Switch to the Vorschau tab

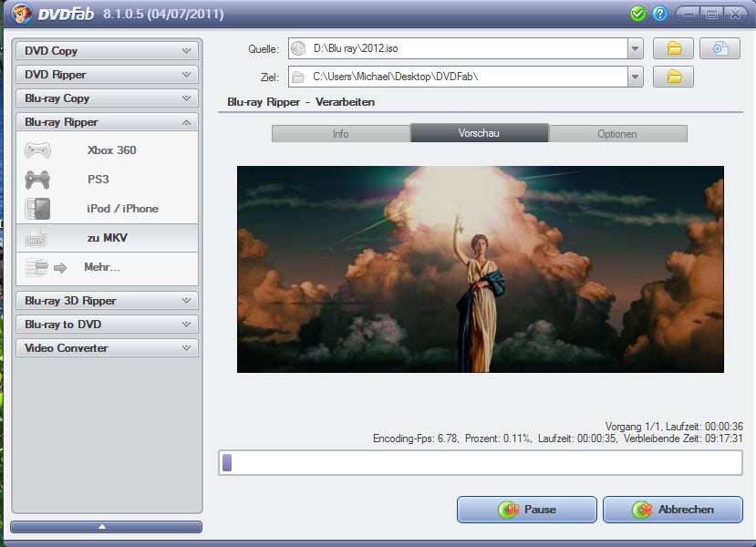[480, 133]
